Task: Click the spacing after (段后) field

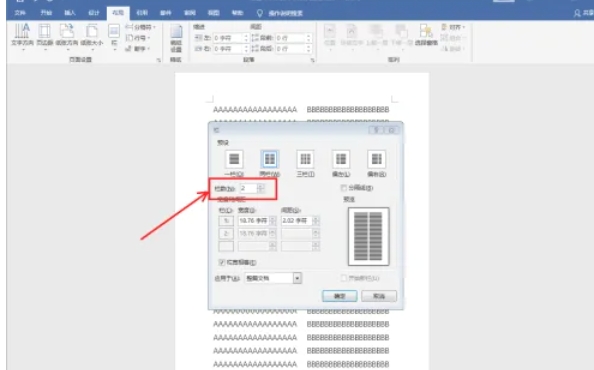Action: (293, 49)
